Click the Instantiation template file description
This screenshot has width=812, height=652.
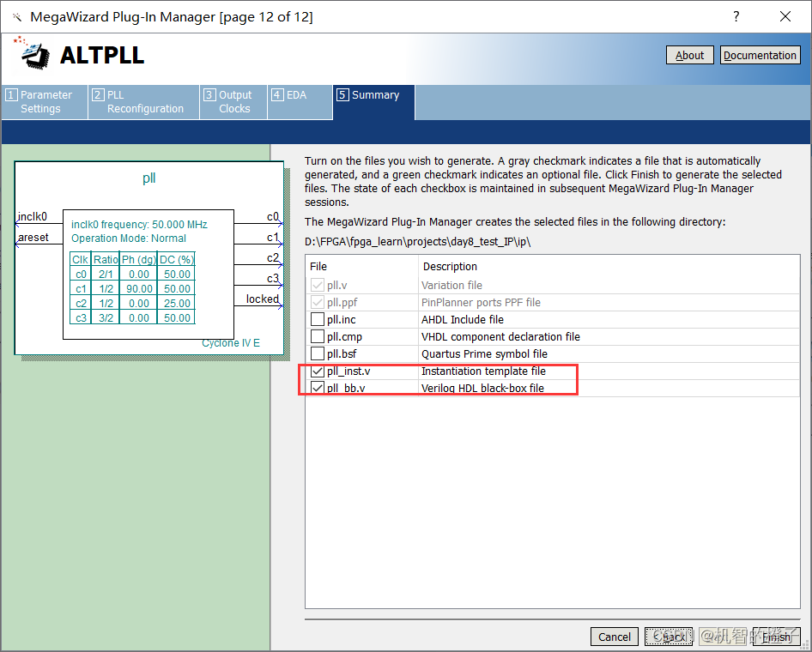tap(483, 371)
